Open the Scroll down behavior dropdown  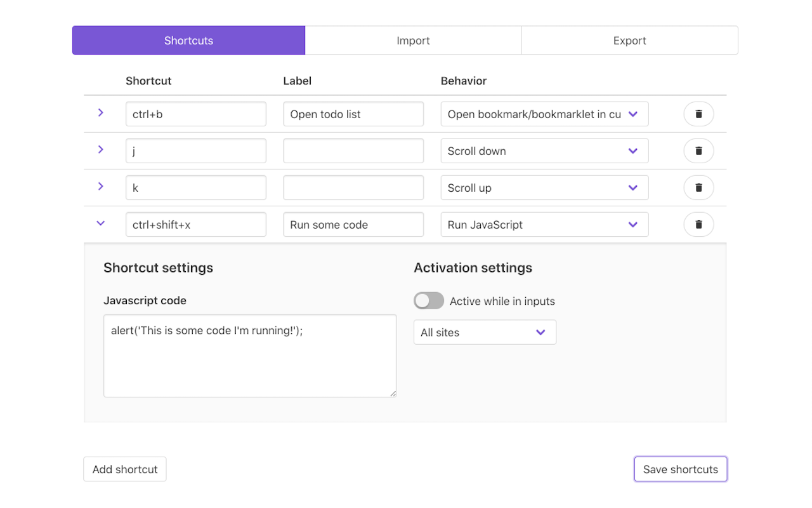[544, 150]
